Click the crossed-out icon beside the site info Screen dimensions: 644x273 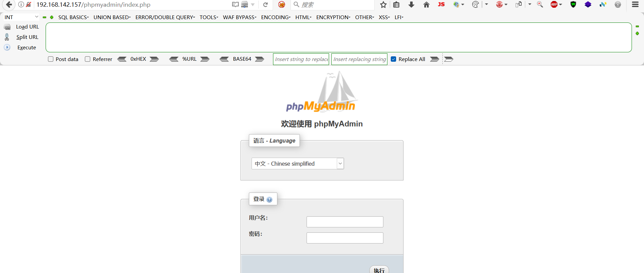tap(29, 5)
